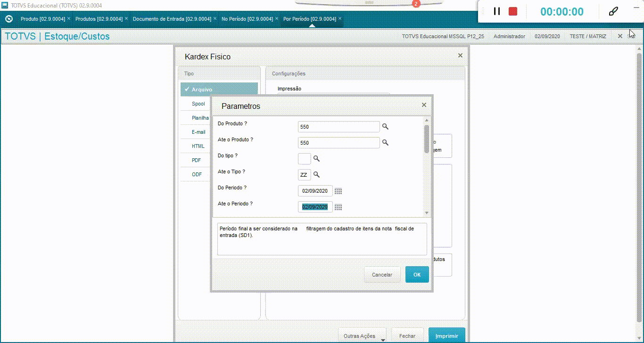Minimize the recorder toolbar
The image size is (644, 343).
pyautogui.click(x=636, y=8)
